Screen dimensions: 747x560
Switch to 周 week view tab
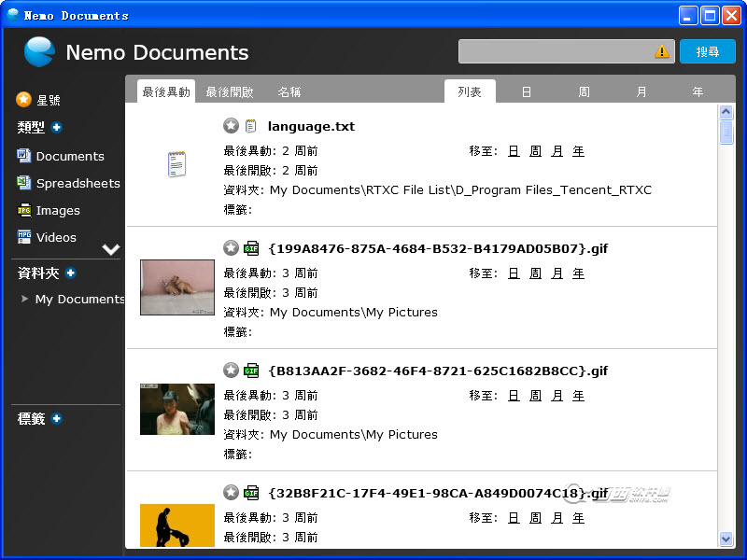(x=585, y=91)
